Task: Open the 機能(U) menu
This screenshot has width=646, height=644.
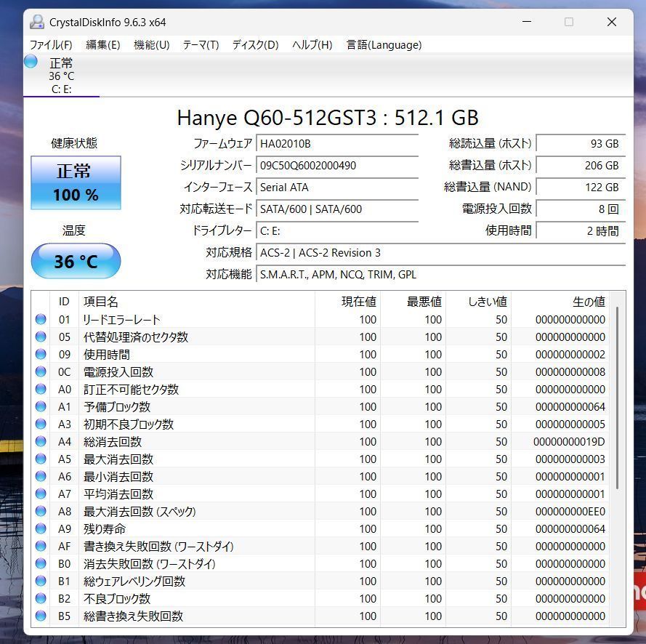Action: click(x=151, y=45)
